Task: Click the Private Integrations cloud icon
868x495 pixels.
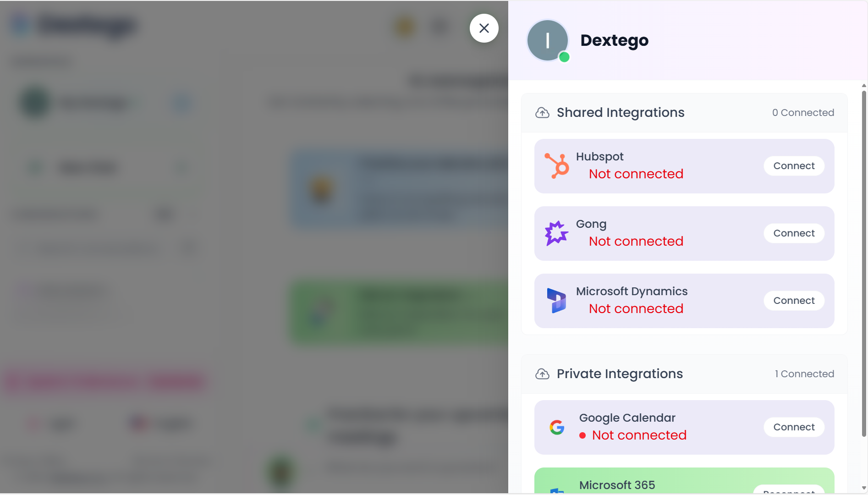Action: point(543,374)
